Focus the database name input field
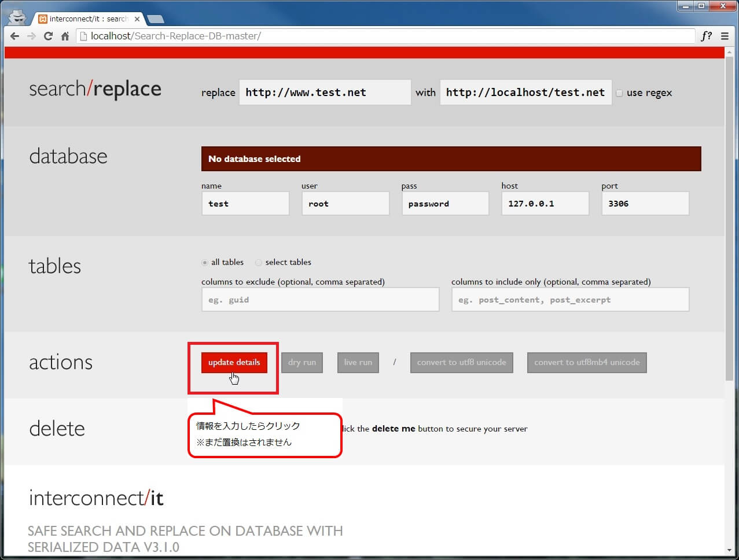This screenshot has height=560, width=739. pos(245,204)
